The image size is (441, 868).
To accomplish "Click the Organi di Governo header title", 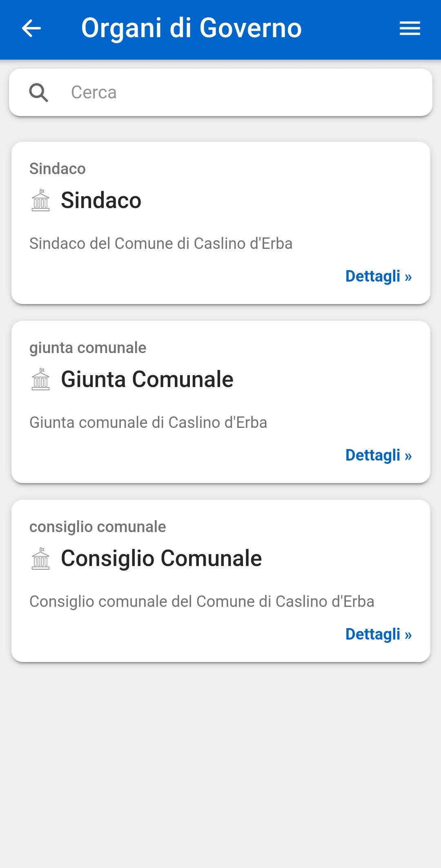I will (192, 28).
